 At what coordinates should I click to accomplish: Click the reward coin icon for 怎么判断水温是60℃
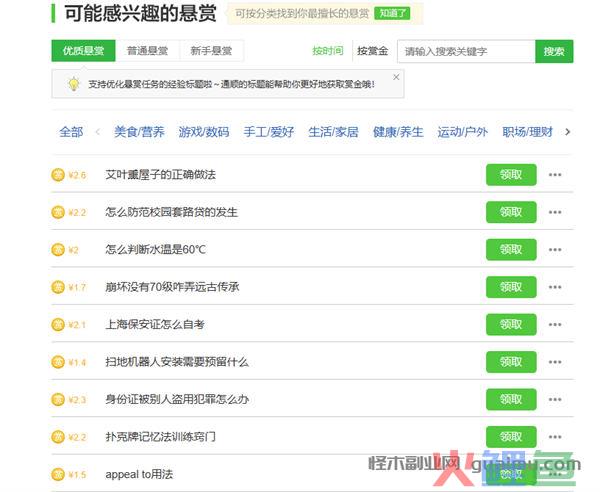(x=58, y=250)
